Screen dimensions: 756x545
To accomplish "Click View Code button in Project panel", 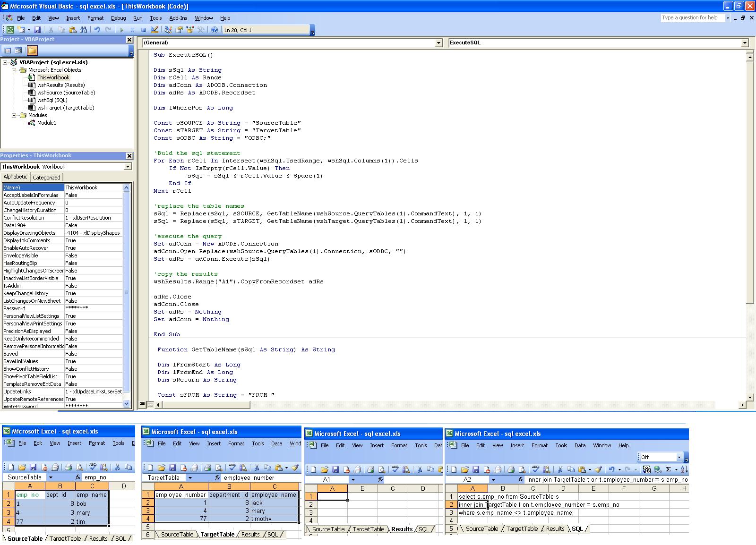I will point(8,51).
